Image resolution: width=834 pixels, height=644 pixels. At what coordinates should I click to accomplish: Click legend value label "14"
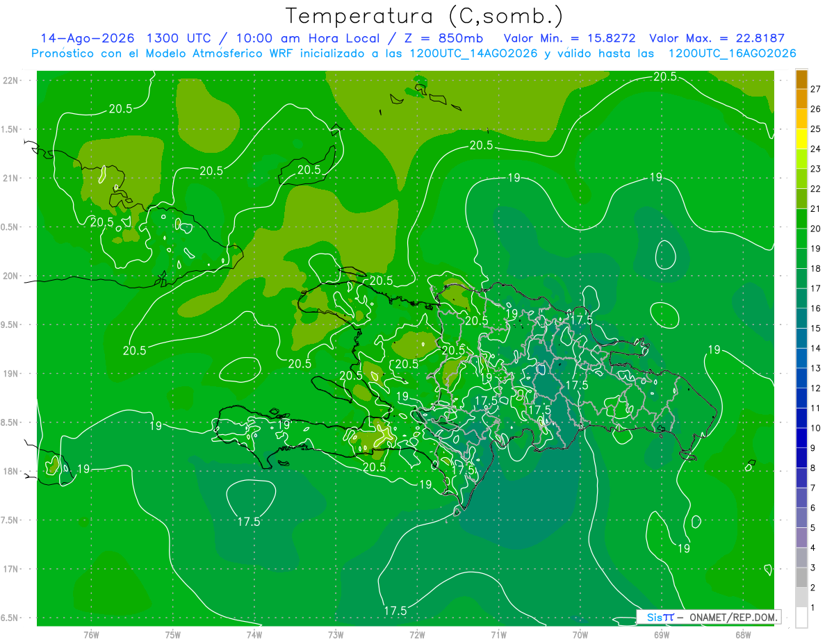click(815, 348)
